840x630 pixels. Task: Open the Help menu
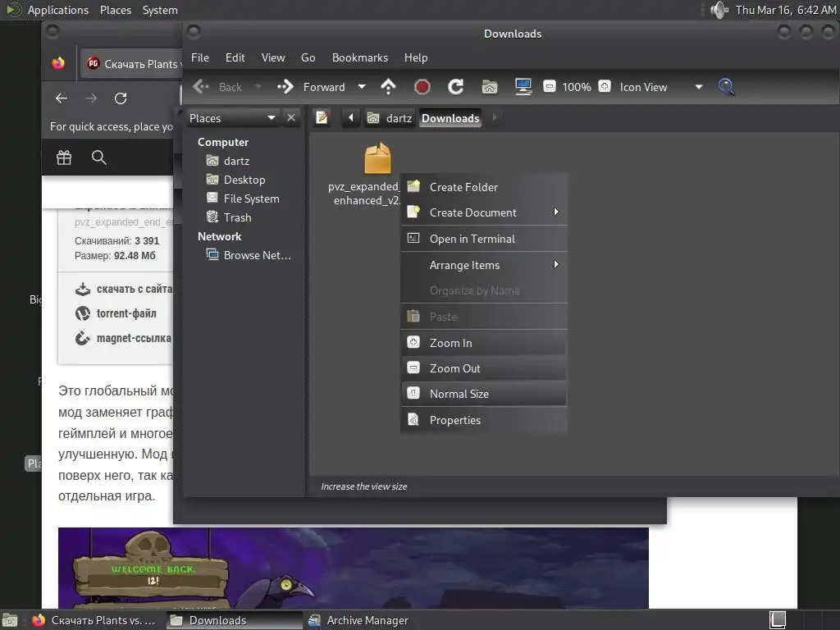click(x=416, y=57)
